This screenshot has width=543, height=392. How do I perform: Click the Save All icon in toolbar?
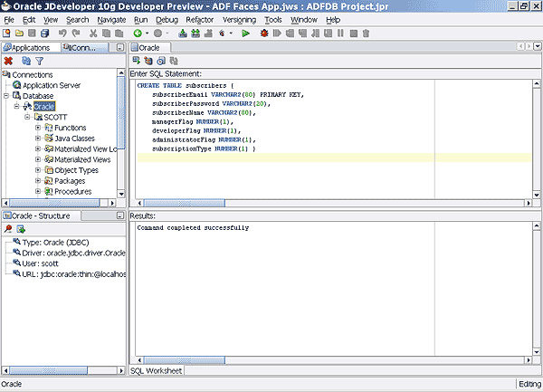point(46,33)
